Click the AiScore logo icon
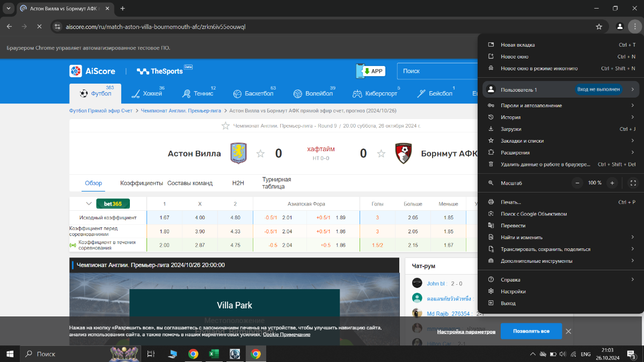The width and height of the screenshot is (644, 362). (76, 71)
